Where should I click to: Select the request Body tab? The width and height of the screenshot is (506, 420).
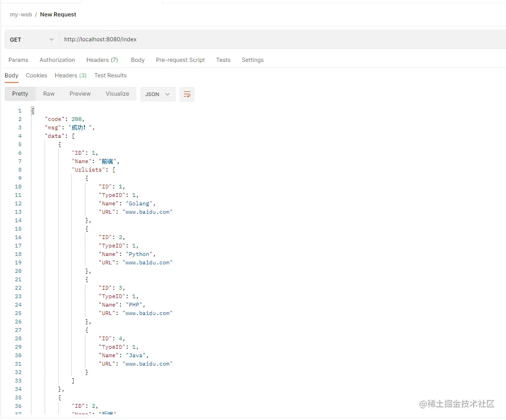click(138, 60)
